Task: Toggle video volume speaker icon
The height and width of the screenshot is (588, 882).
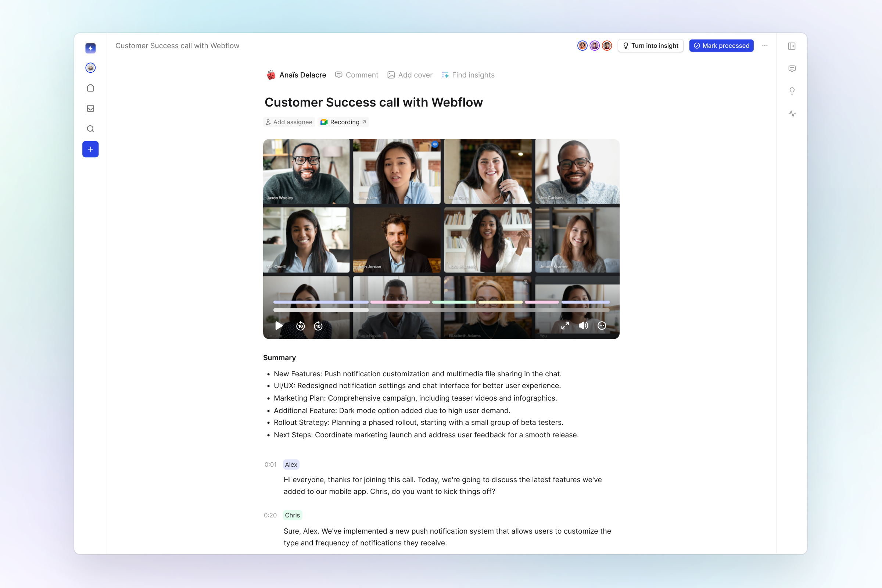Action: click(583, 326)
